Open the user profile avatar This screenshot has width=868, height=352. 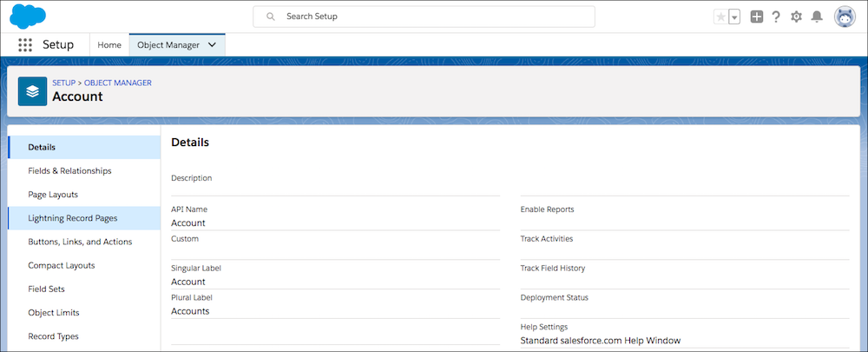pos(845,17)
